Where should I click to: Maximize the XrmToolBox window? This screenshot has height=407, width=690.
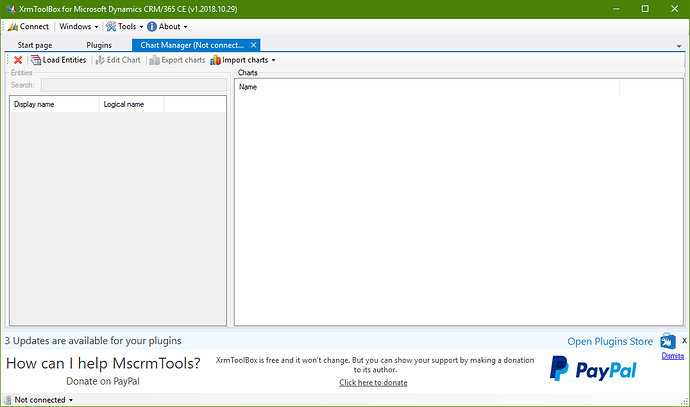coord(645,9)
